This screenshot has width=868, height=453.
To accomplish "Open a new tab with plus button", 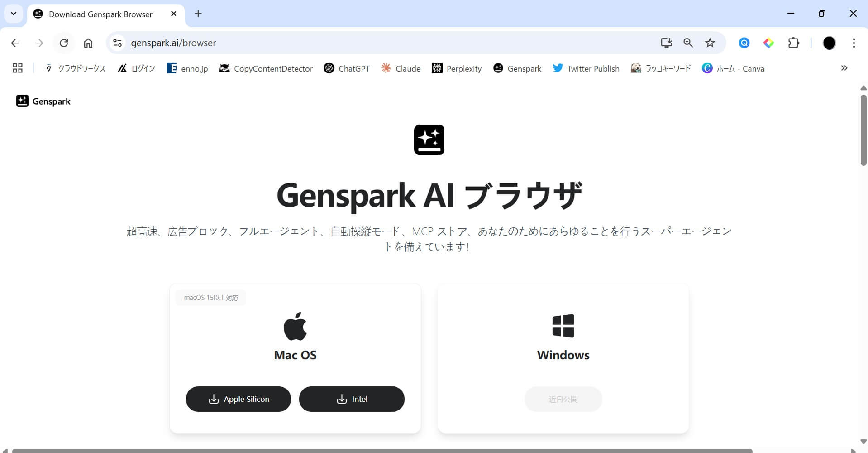I will click(198, 14).
